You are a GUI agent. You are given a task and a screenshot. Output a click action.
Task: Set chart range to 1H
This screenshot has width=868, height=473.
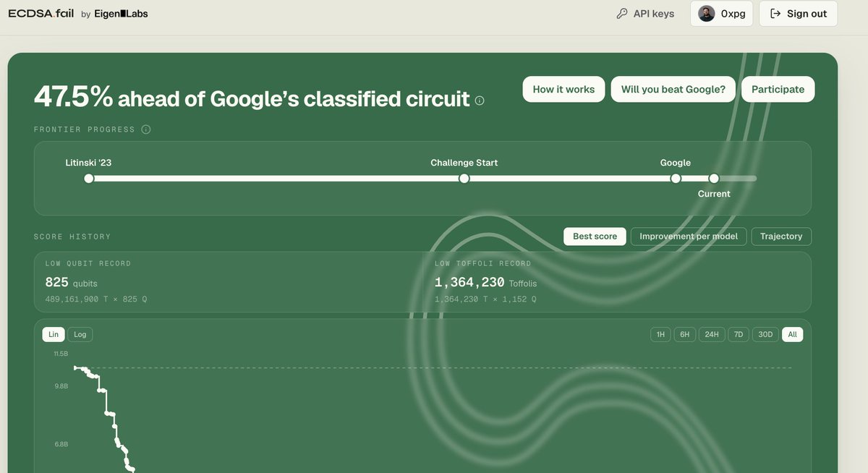pos(660,334)
